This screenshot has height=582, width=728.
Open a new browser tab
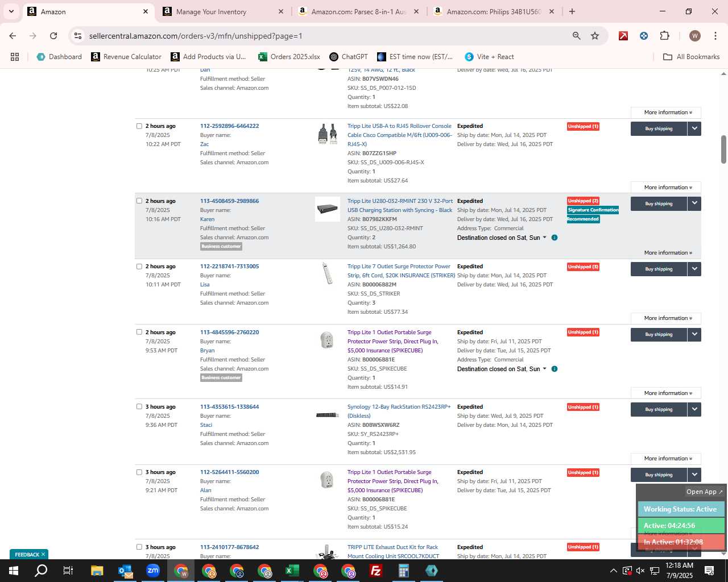(572, 11)
